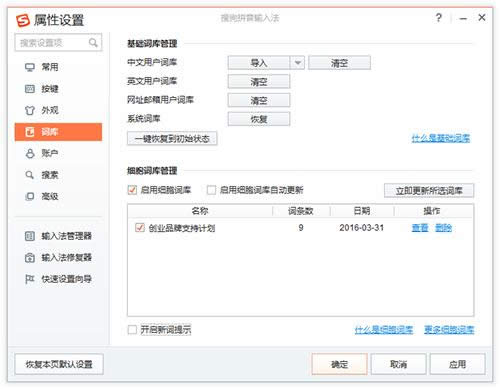Click the 一键恢复到初始状态 button

pyautogui.click(x=172, y=139)
